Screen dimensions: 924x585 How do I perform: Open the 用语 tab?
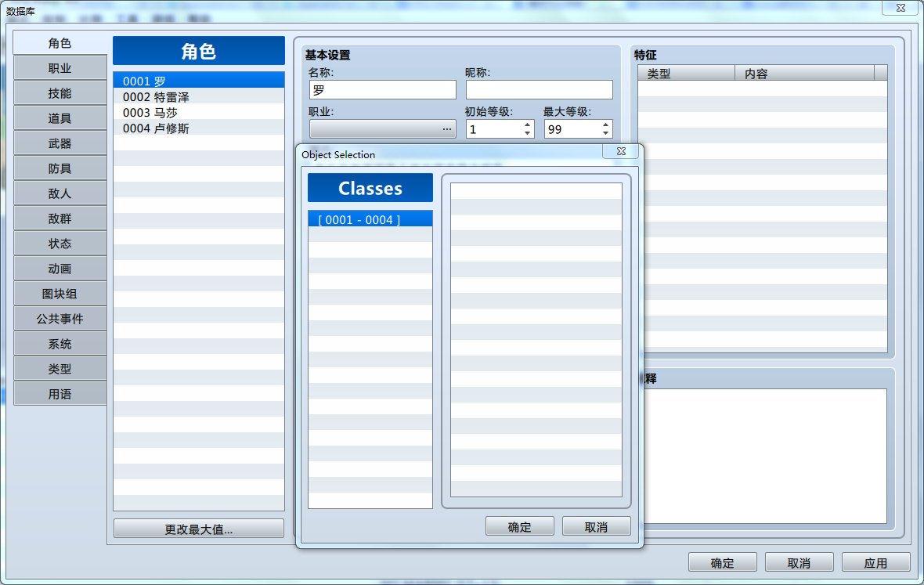(60, 394)
